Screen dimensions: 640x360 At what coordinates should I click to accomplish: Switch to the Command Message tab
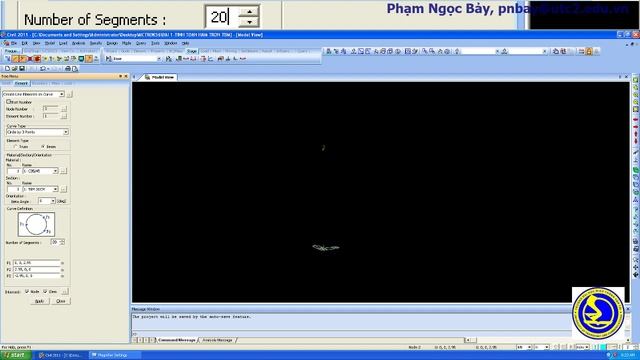[177, 340]
